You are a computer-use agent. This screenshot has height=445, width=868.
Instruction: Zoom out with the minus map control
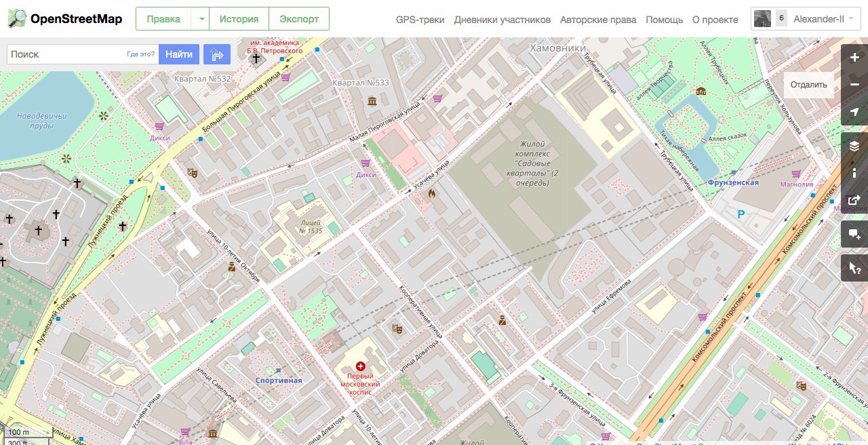point(854,85)
